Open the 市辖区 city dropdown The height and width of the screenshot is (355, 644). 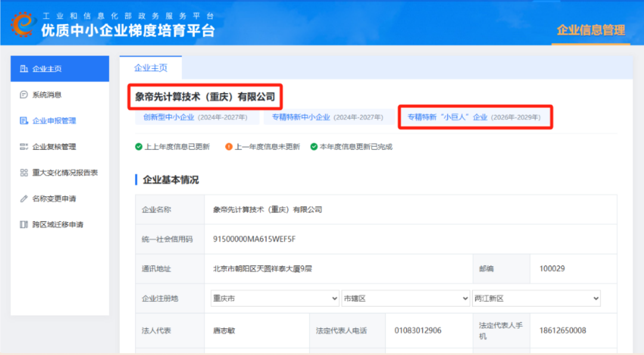405,298
